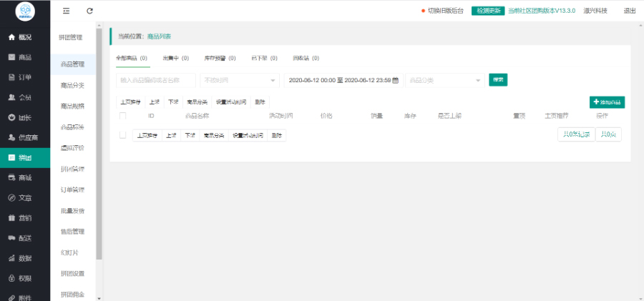Open 拼团佣金 in the submenu

point(73,295)
